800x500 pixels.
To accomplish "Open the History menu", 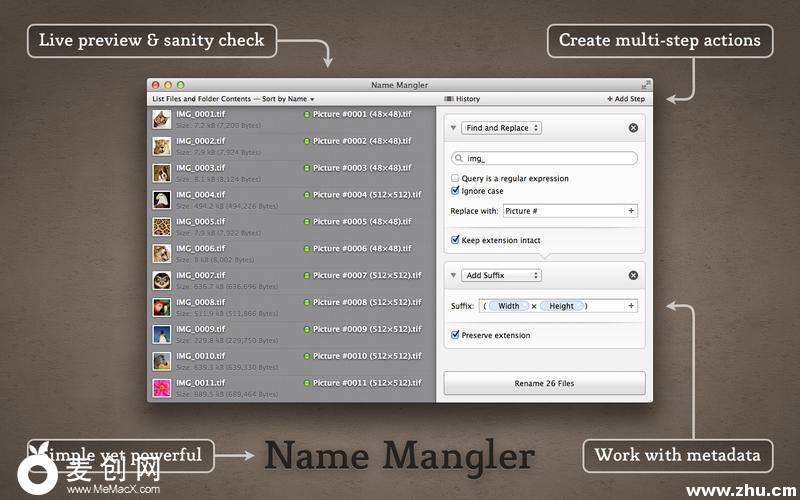I will click(x=462, y=99).
